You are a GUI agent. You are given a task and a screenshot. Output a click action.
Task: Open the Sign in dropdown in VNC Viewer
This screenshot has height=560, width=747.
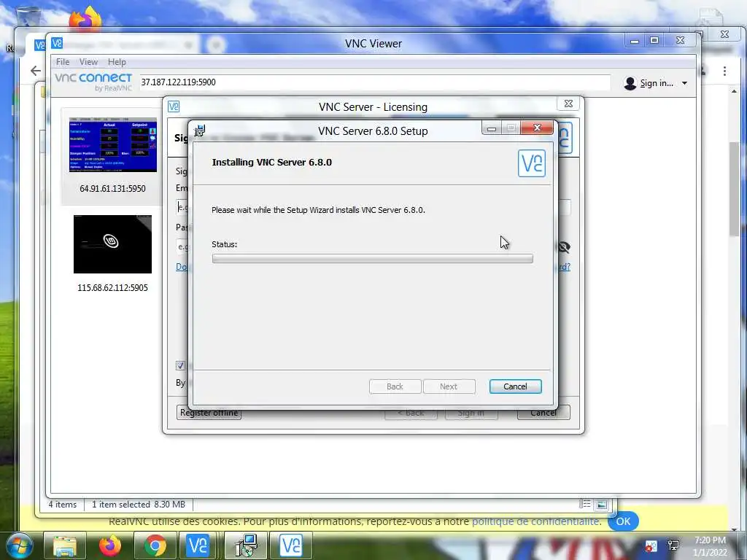click(684, 83)
